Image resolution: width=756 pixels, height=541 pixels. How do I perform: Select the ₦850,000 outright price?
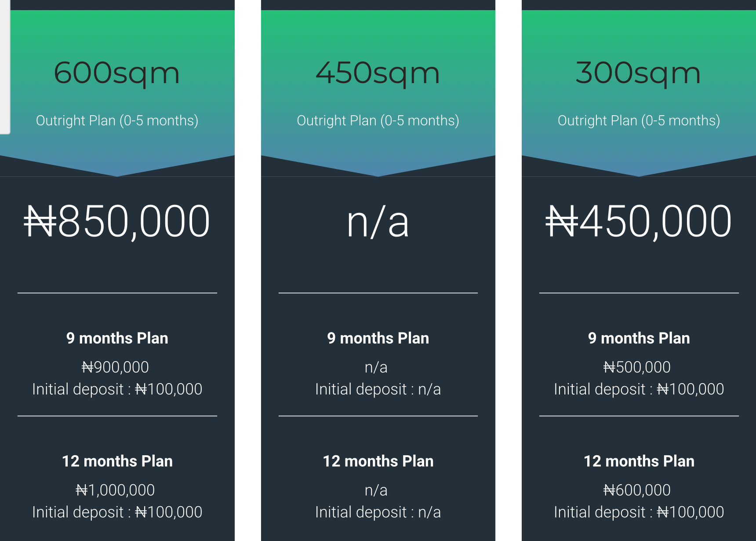pyautogui.click(x=117, y=222)
